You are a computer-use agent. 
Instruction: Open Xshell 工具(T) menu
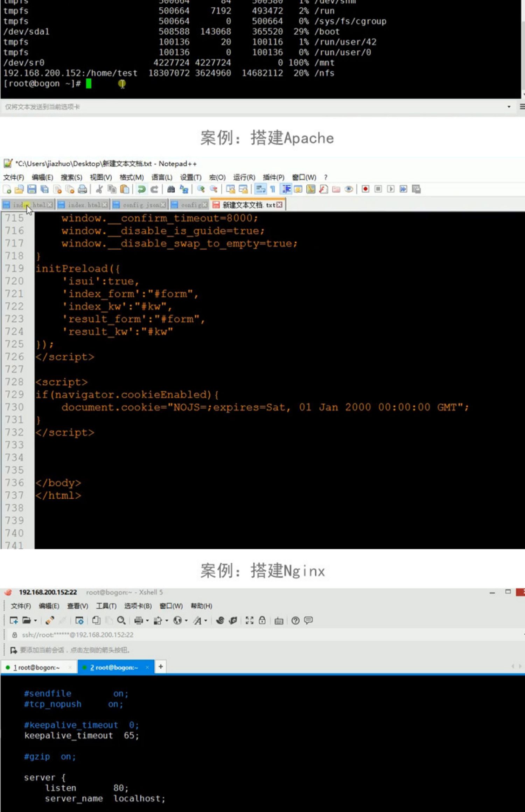106,606
